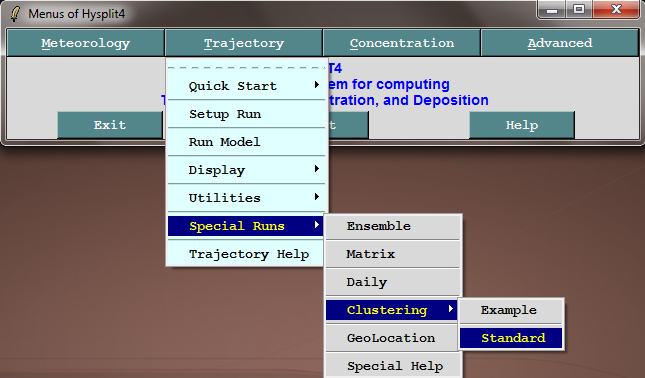Choose the Example clustering option

(x=511, y=310)
